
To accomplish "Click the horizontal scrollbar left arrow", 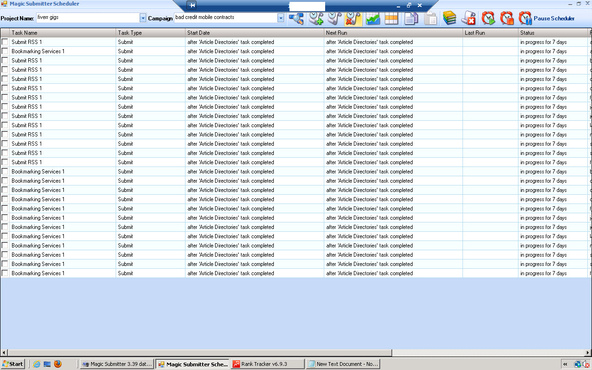I will [4, 353].
